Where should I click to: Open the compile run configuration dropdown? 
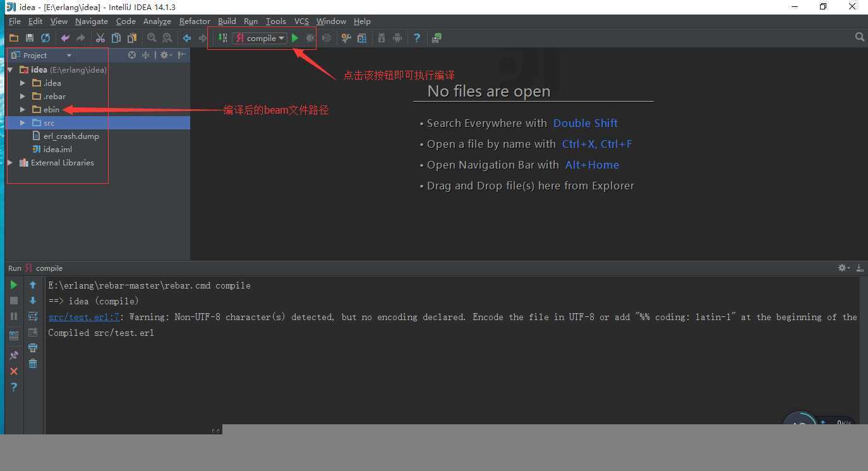click(260, 38)
